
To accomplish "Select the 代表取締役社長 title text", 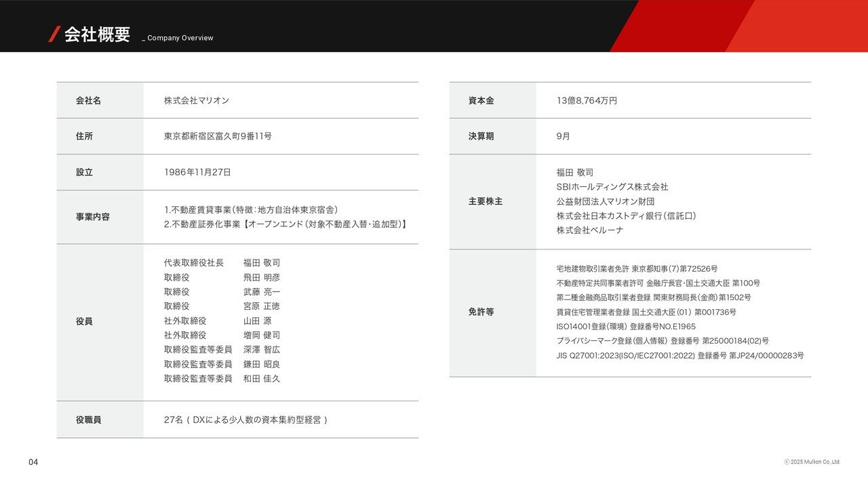I will (x=193, y=263).
